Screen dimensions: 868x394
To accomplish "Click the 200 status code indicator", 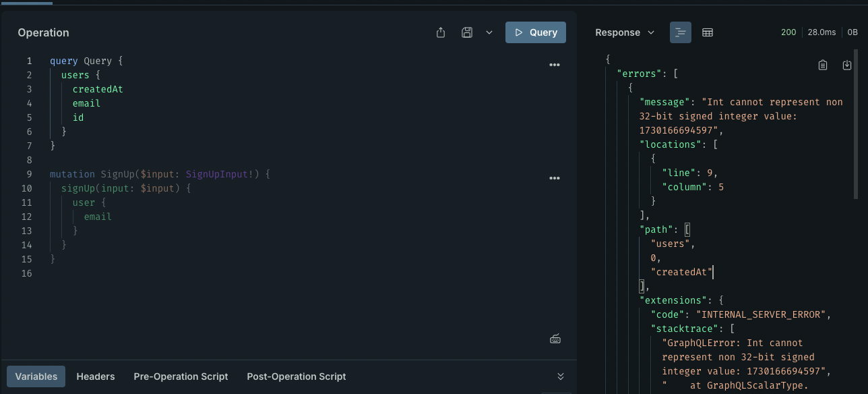I will pos(788,32).
